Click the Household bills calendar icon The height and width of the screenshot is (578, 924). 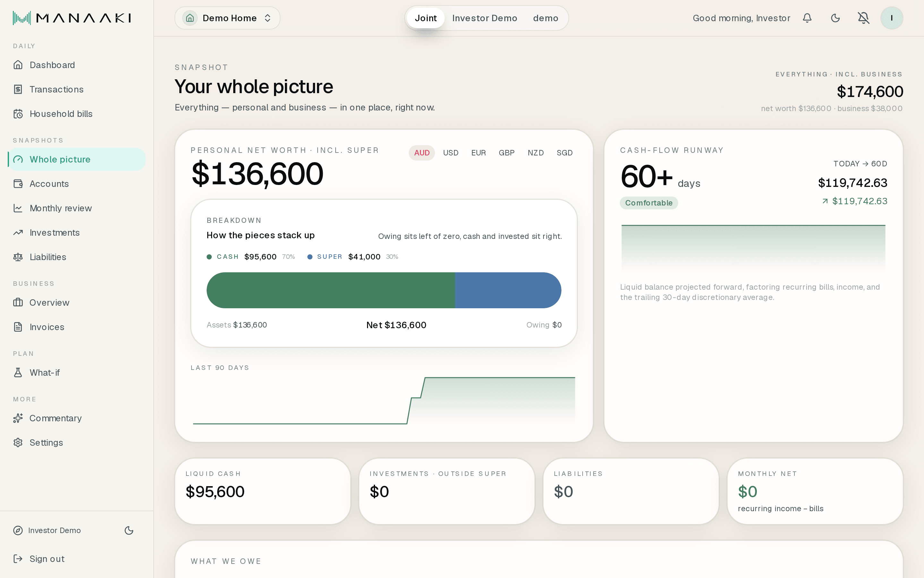[18, 114]
